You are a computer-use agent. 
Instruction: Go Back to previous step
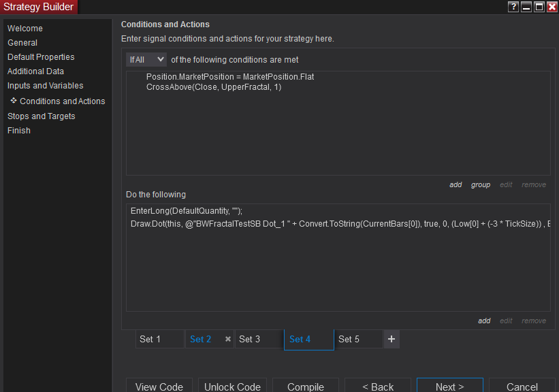(x=377, y=387)
